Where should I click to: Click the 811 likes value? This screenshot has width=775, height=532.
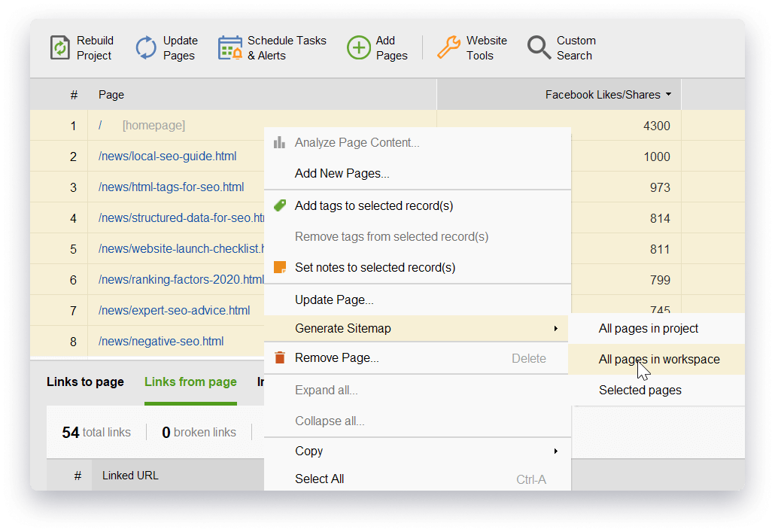click(660, 249)
